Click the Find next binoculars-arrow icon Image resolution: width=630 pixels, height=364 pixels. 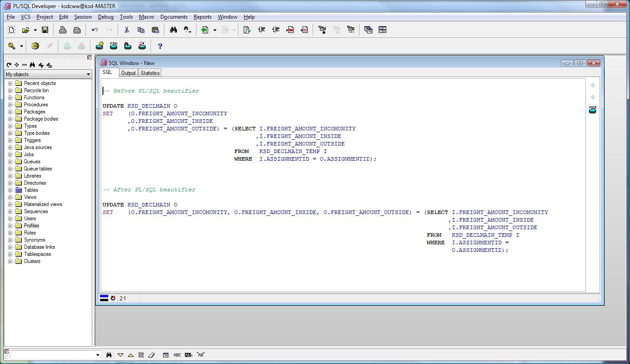click(x=188, y=30)
